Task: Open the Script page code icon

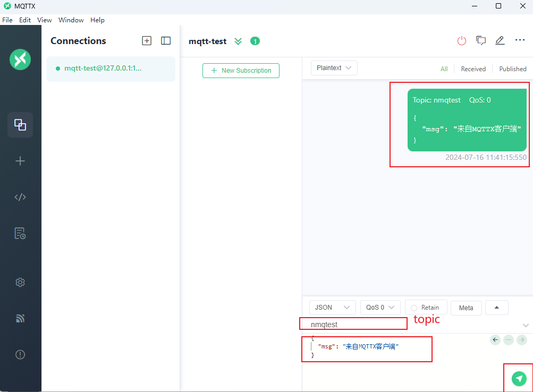Action: point(20,197)
